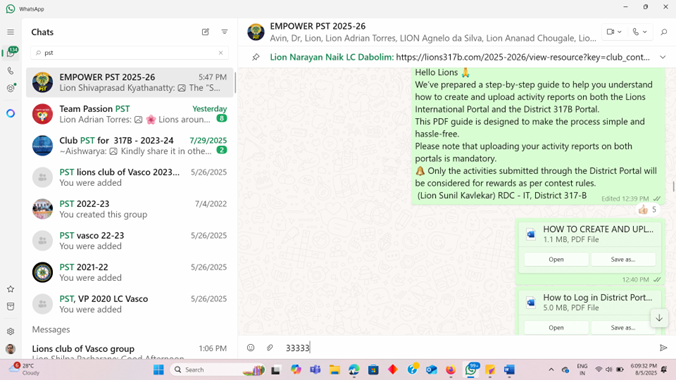Attach a file with paperclip icon

point(270,348)
